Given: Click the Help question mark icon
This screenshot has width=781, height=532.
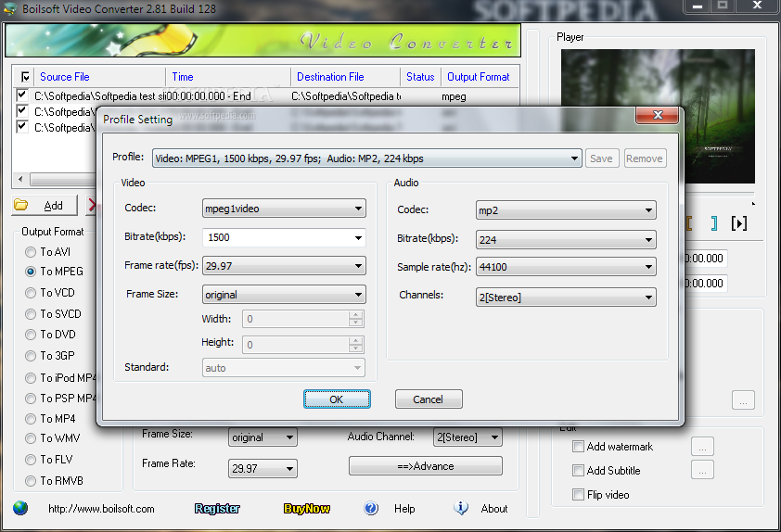Looking at the screenshot, I should pyautogui.click(x=371, y=508).
